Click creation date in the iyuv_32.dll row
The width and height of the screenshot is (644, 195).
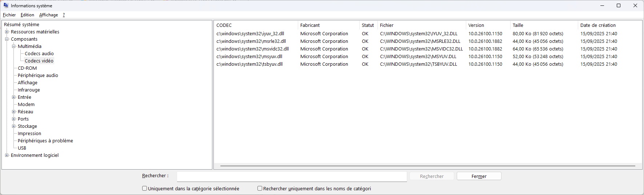[x=599, y=33]
